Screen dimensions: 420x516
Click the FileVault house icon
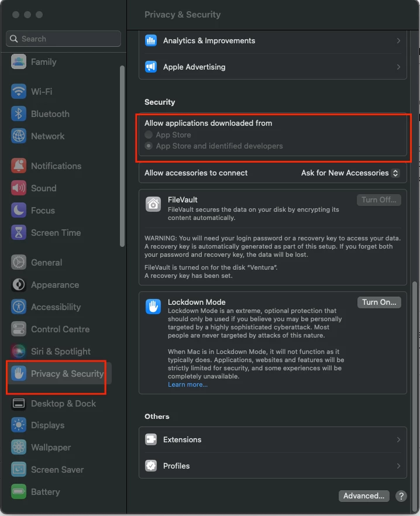pyautogui.click(x=153, y=204)
